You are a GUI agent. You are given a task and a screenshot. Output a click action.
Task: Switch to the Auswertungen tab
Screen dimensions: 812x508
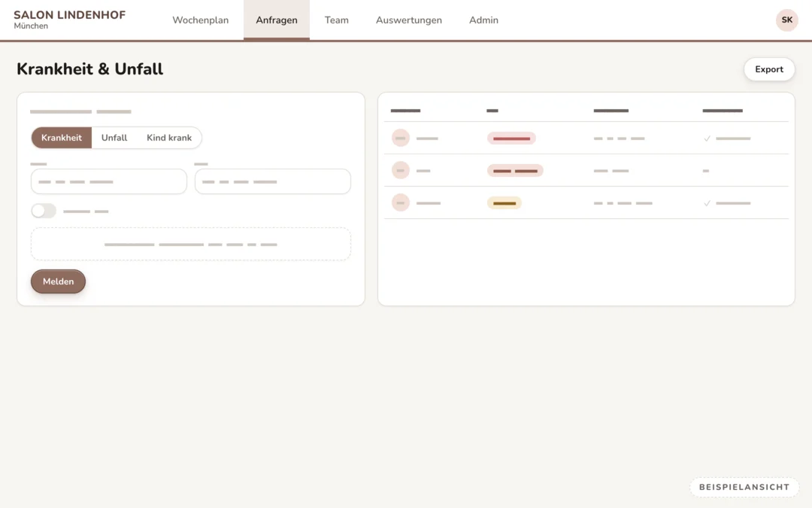(408, 20)
